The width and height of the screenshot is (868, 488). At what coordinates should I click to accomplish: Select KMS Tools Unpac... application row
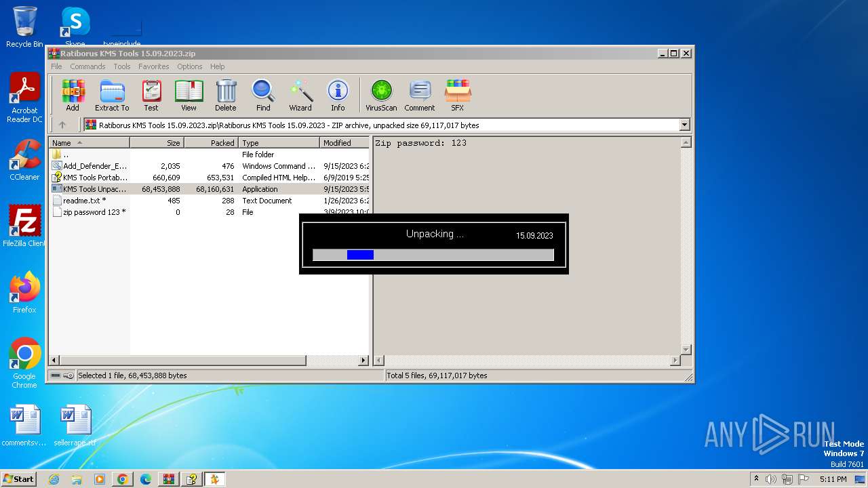209,189
